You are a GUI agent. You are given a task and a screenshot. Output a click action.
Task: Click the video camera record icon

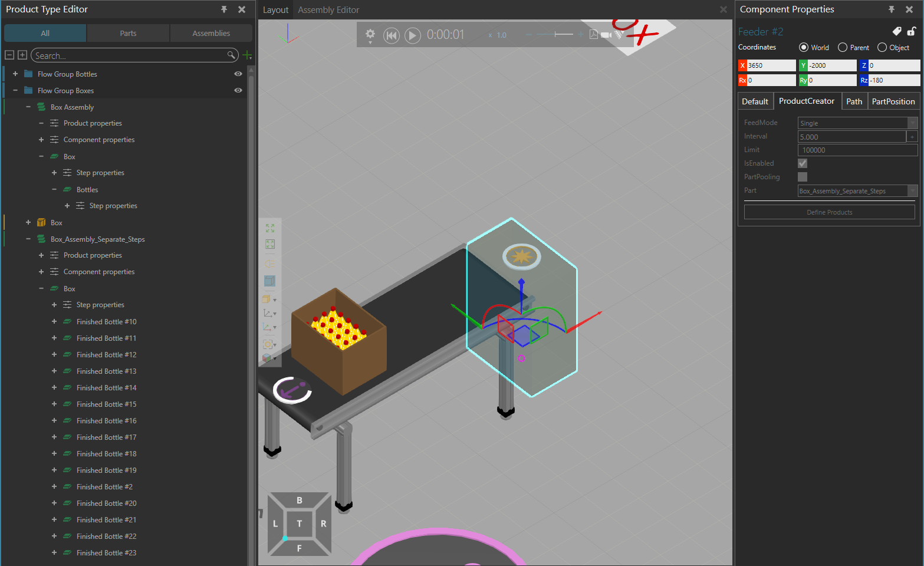coord(606,35)
